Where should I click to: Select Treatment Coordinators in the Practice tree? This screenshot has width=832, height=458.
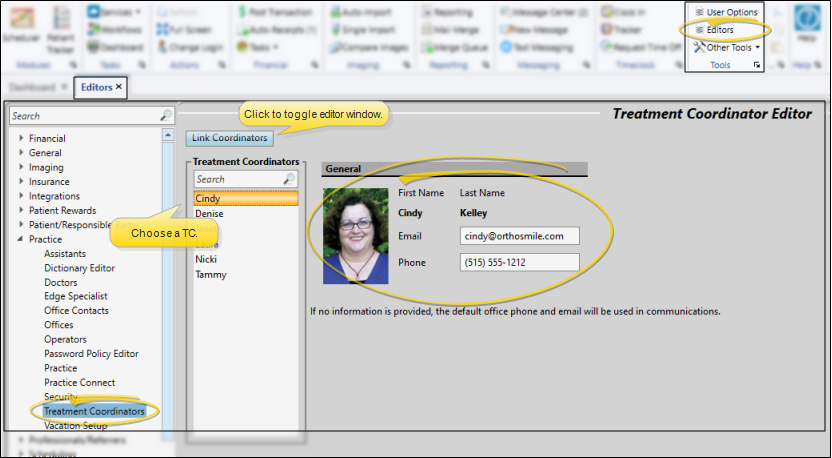click(x=94, y=411)
